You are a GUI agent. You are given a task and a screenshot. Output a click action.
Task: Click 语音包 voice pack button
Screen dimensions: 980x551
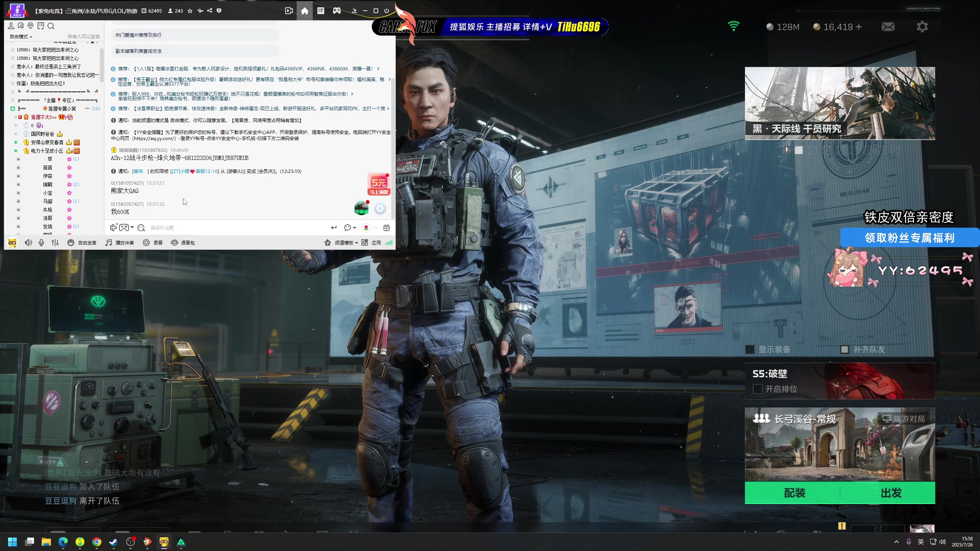point(183,243)
